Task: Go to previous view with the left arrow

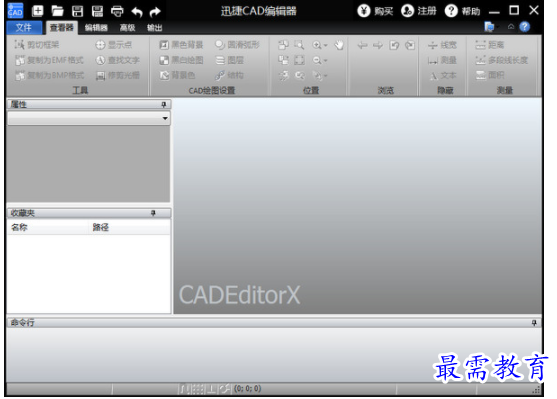Action: tap(362, 45)
